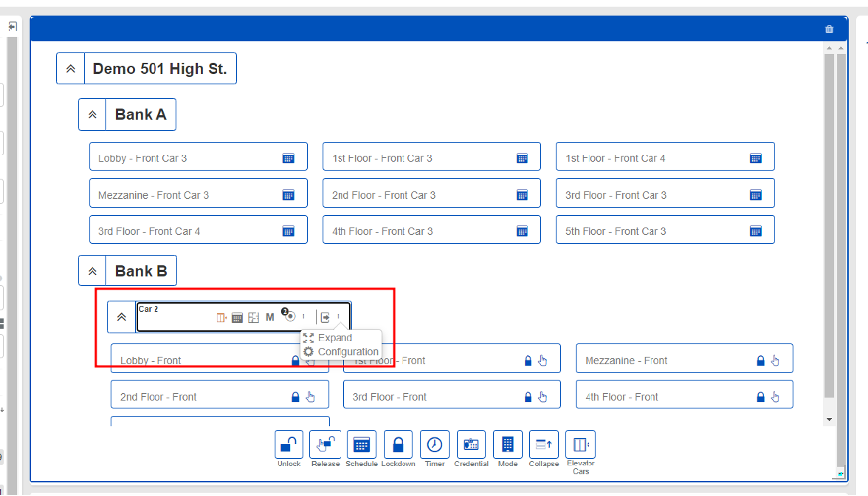Image resolution: width=868 pixels, height=496 pixels.
Task: Open the Timer tool
Action: 434,445
